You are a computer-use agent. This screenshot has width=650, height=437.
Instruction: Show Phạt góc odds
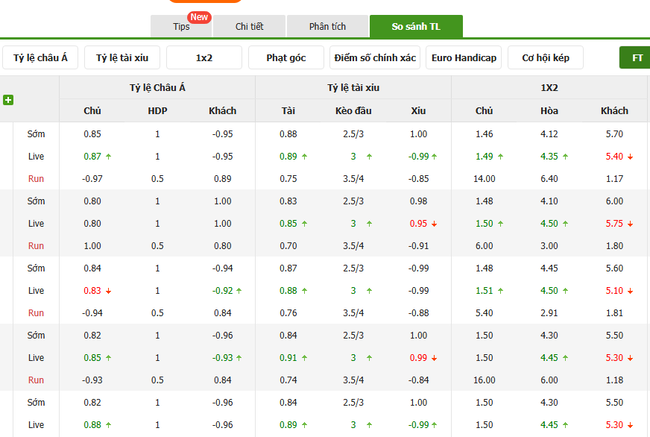coord(286,58)
